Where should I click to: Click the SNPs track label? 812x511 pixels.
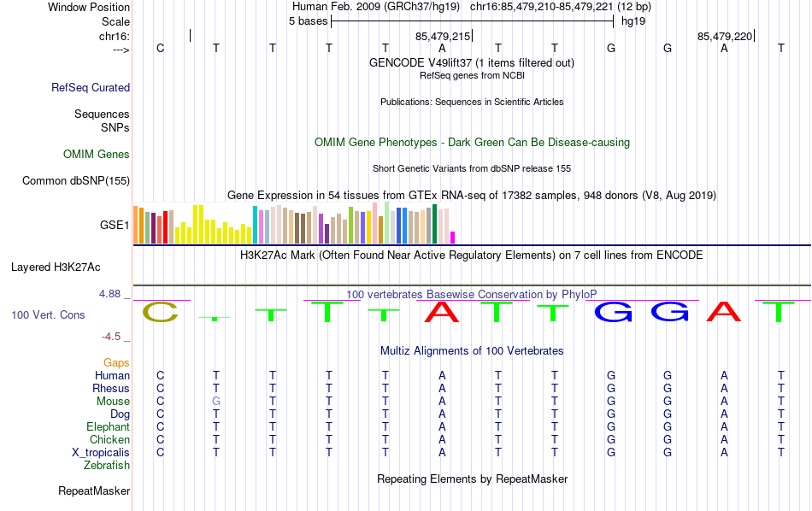(x=115, y=127)
